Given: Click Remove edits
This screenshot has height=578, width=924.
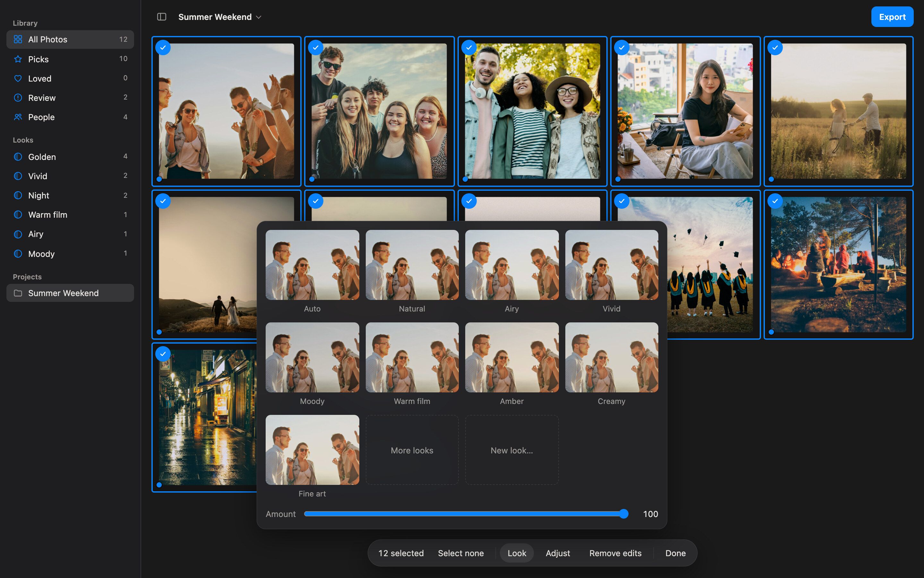Looking at the screenshot, I should tap(615, 553).
